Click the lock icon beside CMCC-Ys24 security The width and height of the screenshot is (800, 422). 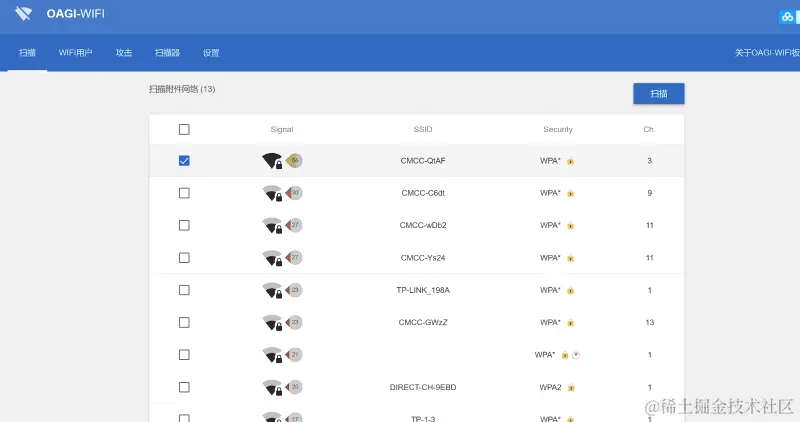pyautogui.click(x=570, y=258)
